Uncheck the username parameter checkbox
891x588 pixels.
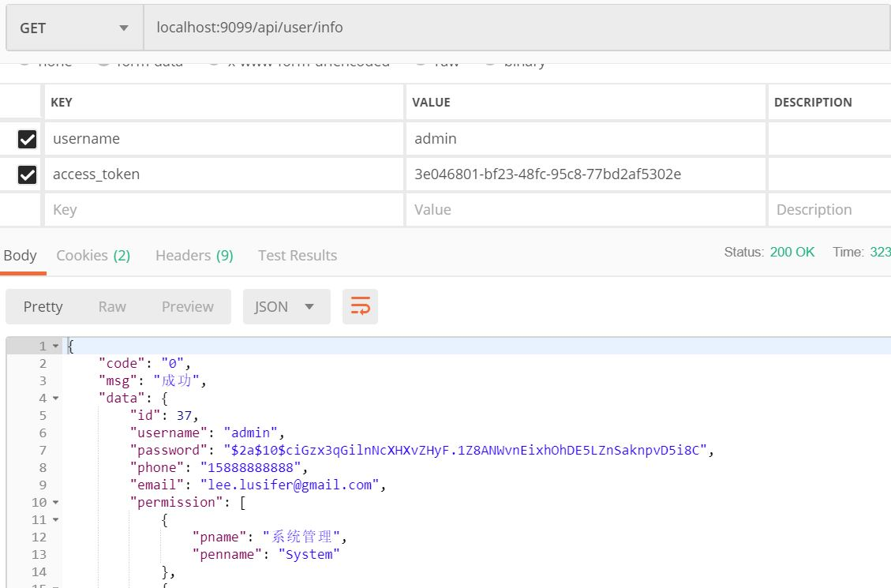pos(28,139)
